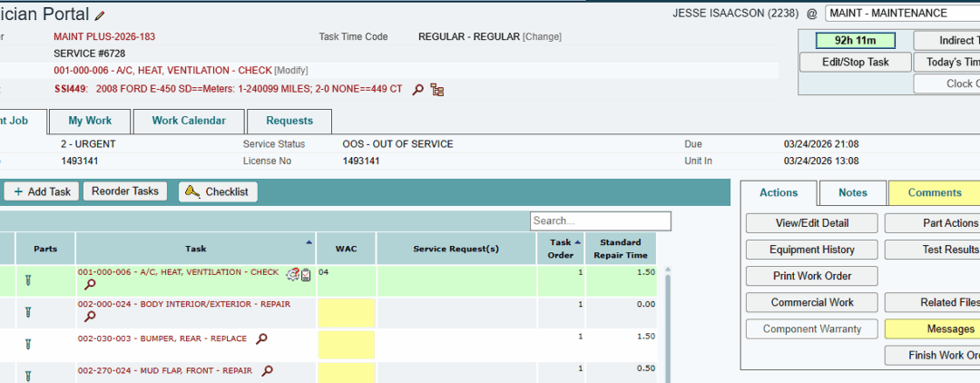Image resolution: width=980 pixels, height=383 pixels.
Task: Click the MAINT PLUS-2026-183 work order link
Action: (x=104, y=37)
